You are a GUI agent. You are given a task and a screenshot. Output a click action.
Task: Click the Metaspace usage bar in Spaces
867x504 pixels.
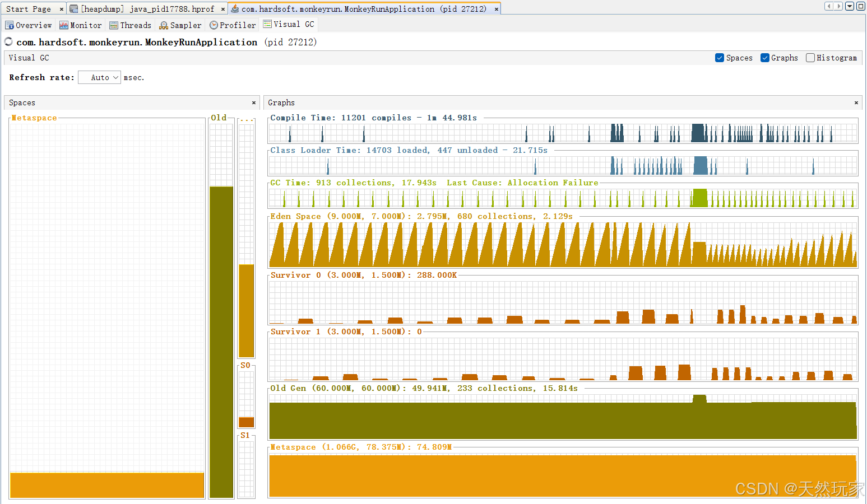coord(107,485)
